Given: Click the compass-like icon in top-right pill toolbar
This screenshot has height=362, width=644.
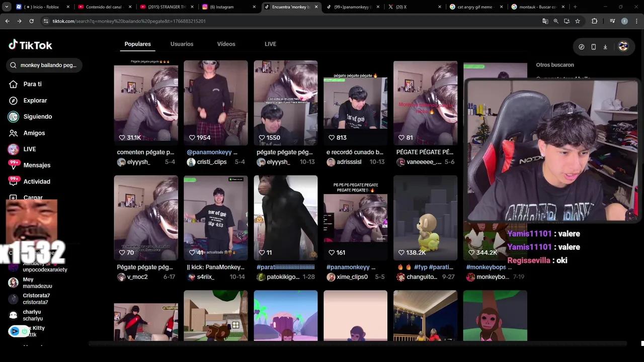Looking at the screenshot, I should tap(582, 47).
